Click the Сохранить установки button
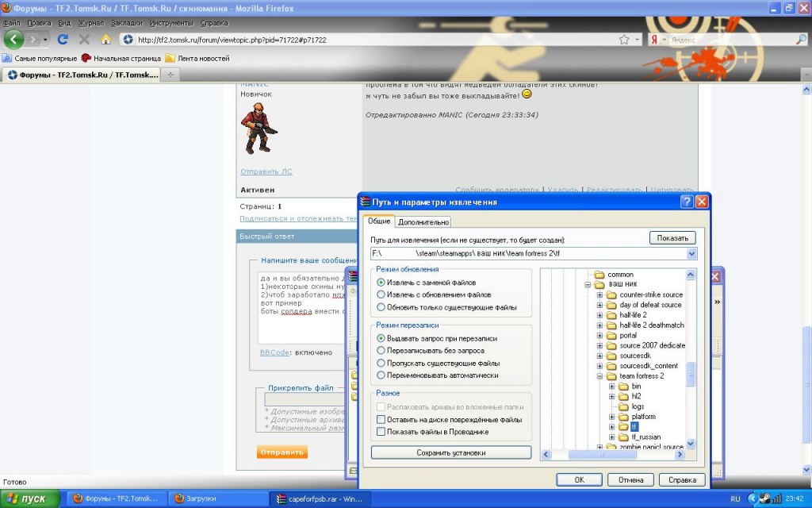 pyautogui.click(x=451, y=452)
